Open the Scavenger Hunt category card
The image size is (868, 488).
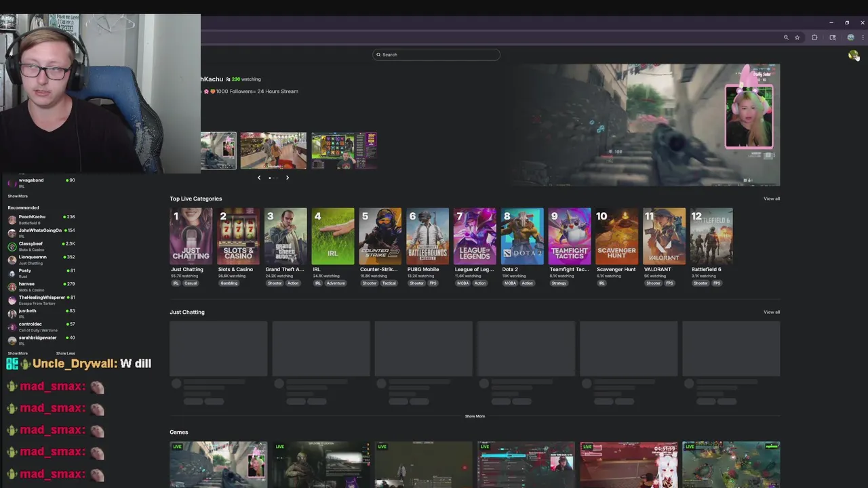[617, 236]
